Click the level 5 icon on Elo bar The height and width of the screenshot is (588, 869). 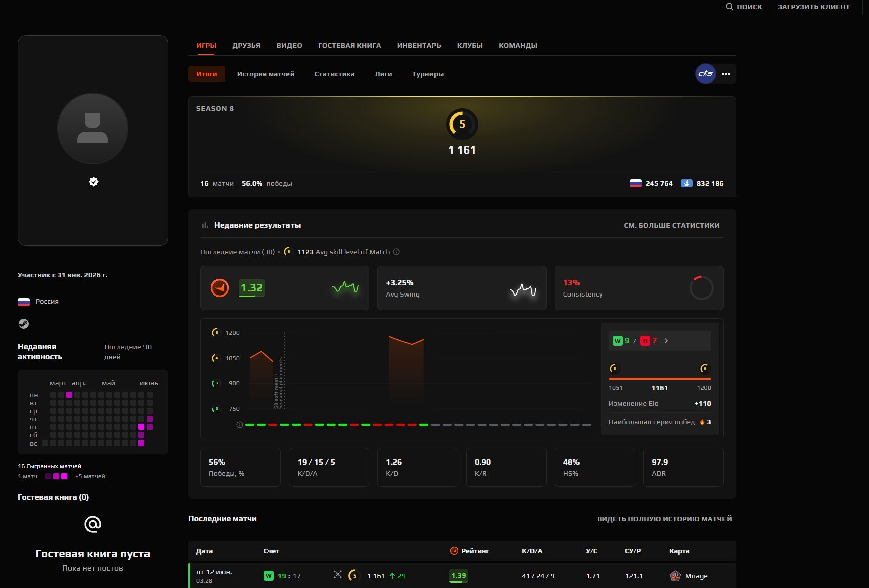[614, 369]
